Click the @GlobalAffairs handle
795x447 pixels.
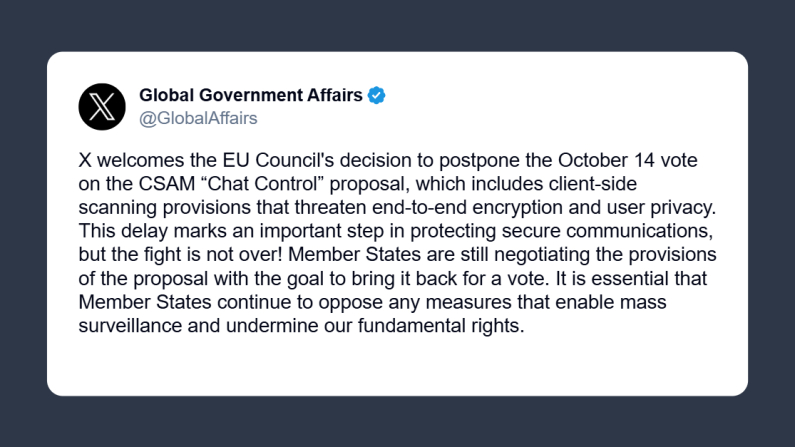click(198, 118)
